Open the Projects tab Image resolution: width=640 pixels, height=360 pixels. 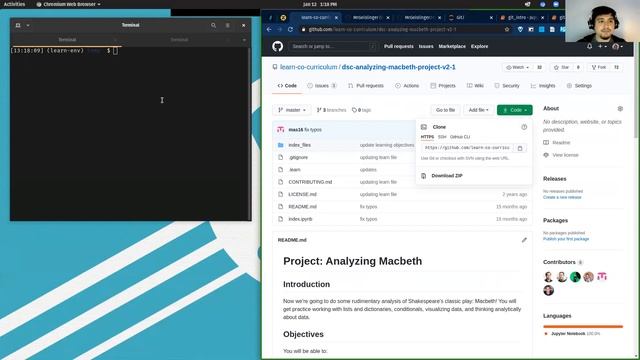tap(443, 86)
